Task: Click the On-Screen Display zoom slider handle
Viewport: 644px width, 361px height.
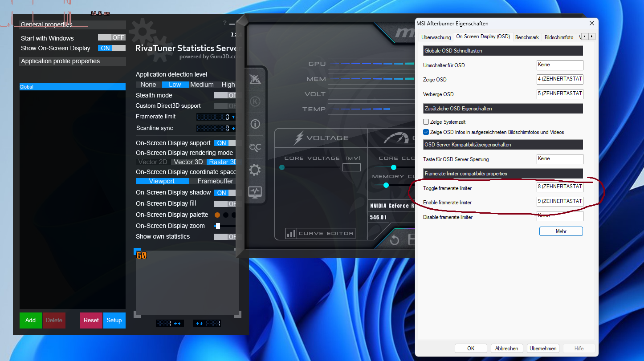Action: tap(218, 226)
